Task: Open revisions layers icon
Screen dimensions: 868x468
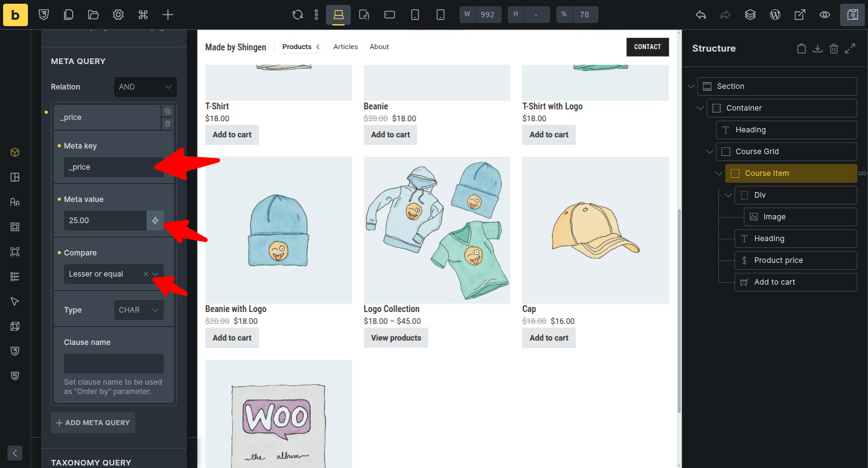Action: tap(750, 14)
